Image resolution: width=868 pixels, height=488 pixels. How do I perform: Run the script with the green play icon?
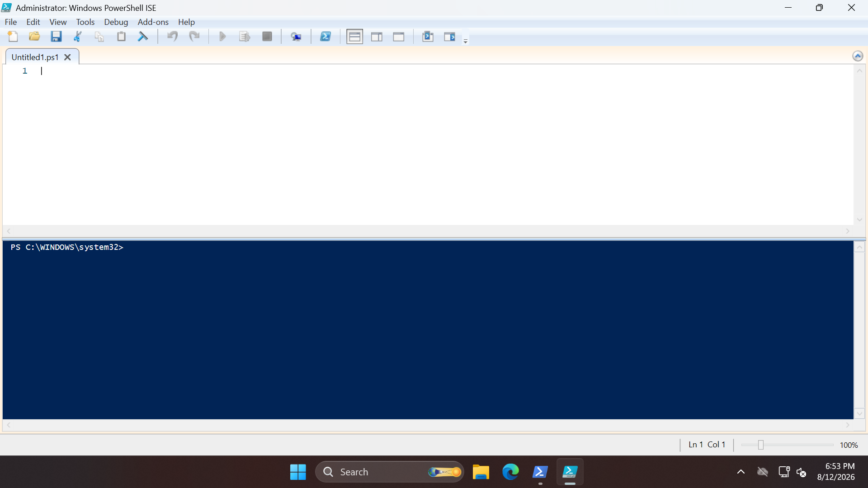[x=222, y=37]
